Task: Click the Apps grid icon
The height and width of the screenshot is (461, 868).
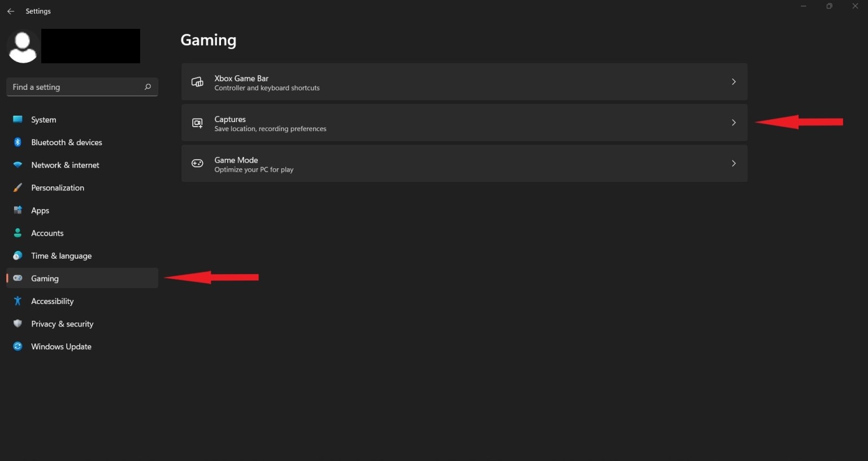Action: click(x=18, y=210)
